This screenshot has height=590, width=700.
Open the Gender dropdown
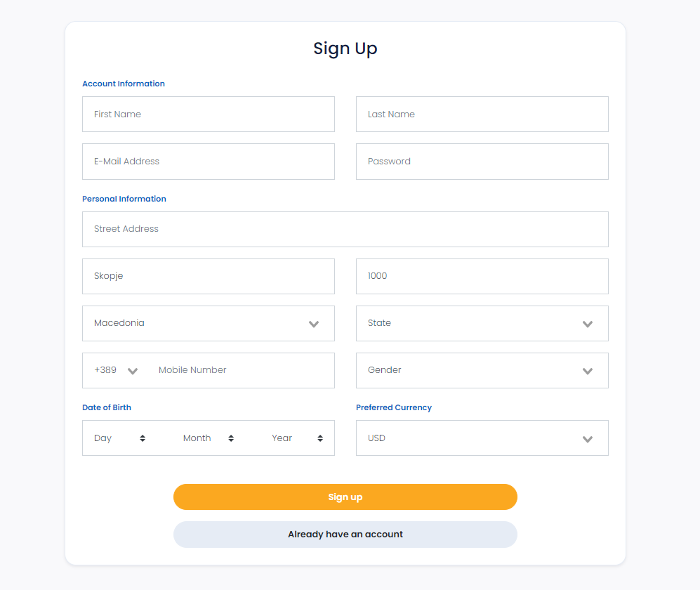(x=482, y=371)
